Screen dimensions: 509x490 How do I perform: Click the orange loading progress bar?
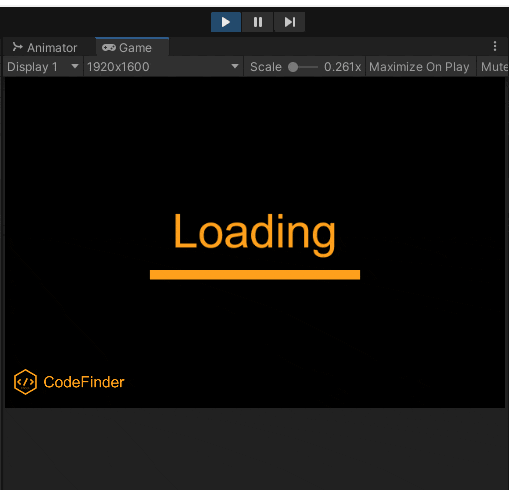pyautogui.click(x=255, y=275)
